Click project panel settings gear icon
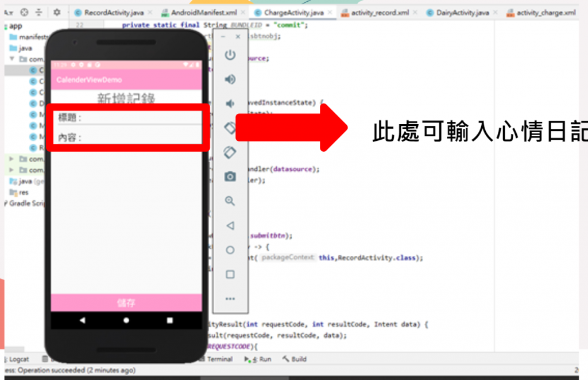This screenshot has width=588, height=380. pyautogui.click(x=57, y=13)
